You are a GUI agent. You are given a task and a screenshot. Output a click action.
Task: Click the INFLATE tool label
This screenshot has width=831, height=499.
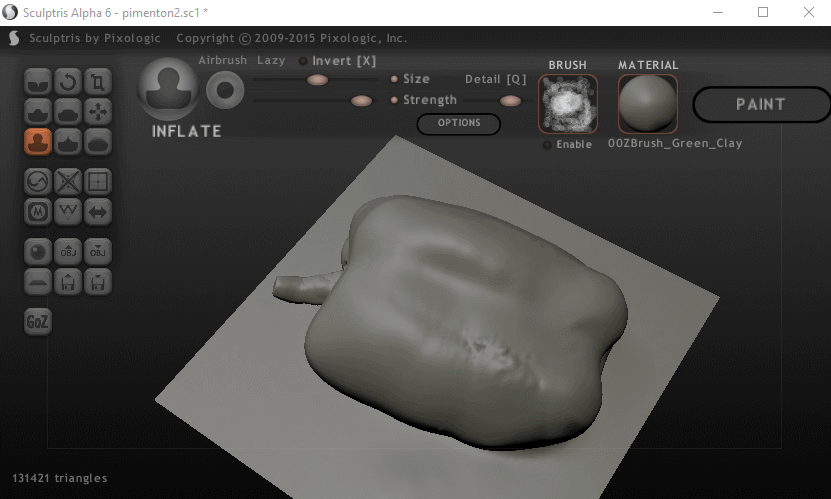(x=187, y=131)
